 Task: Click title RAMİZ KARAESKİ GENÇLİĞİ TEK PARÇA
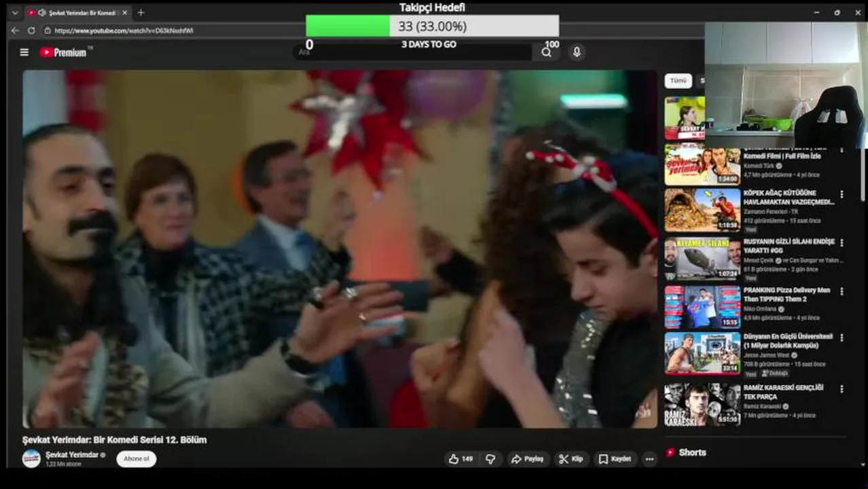[783, 392]
